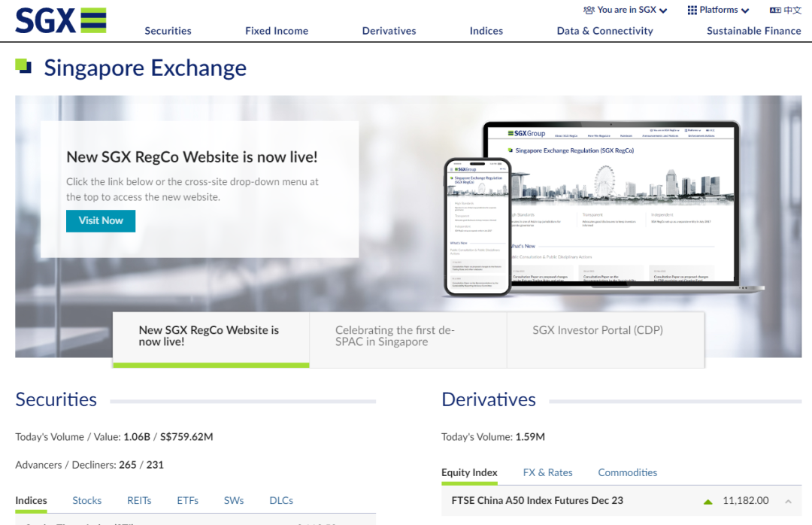Click the green up-arrow for FTSE China A50
This screenshot has height=525, width=812.
[x=708, y=502]
